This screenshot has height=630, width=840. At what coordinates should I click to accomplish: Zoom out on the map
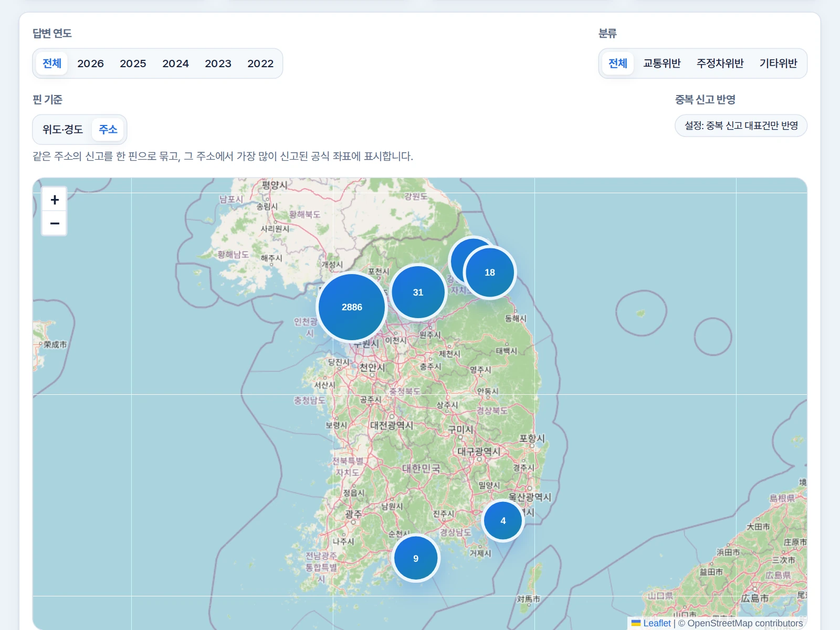pos(55,224)
